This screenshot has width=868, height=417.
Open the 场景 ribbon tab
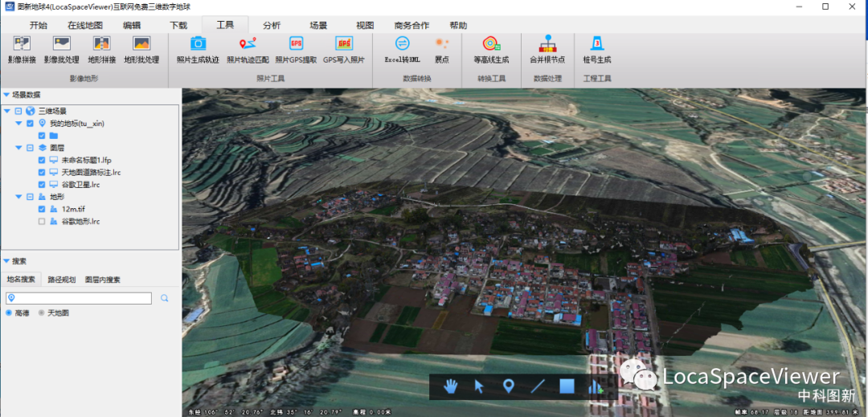pyautogui.click(x=318, y=25)
